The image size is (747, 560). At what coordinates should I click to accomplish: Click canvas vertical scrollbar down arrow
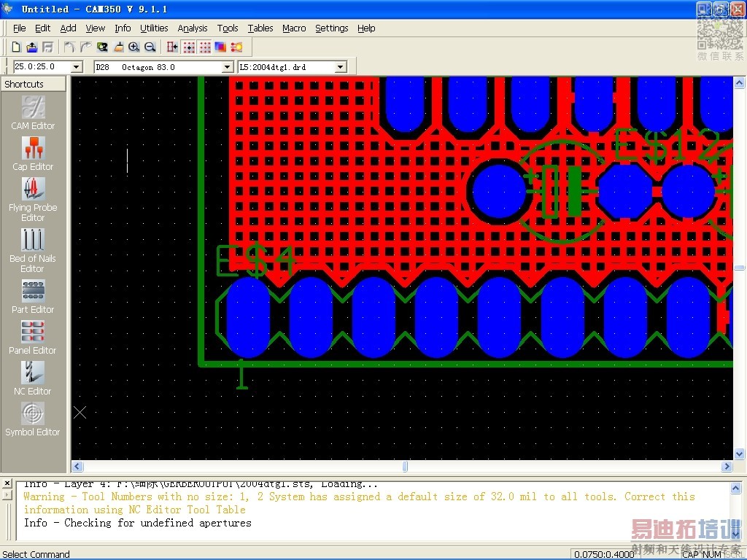(x=740, y=454)
